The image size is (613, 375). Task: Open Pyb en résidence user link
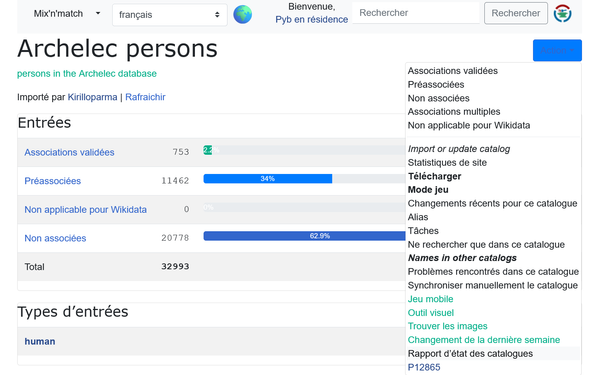coord(312,20)
